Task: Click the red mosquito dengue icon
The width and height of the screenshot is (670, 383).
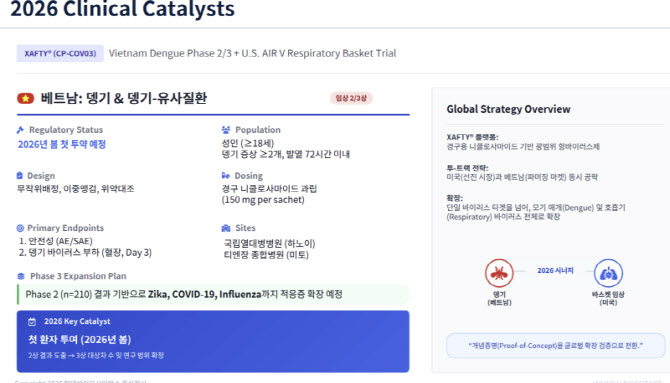Action: click(x=499, y=273)
